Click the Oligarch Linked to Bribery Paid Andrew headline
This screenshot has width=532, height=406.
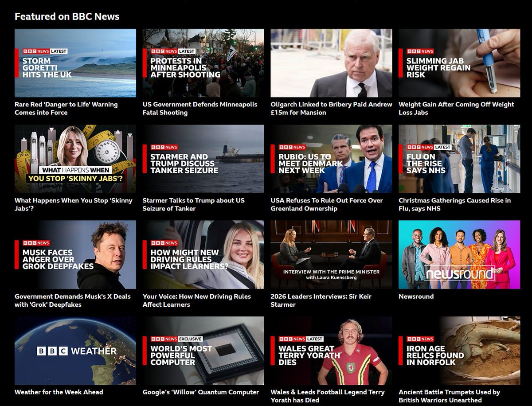pos(331,109)
